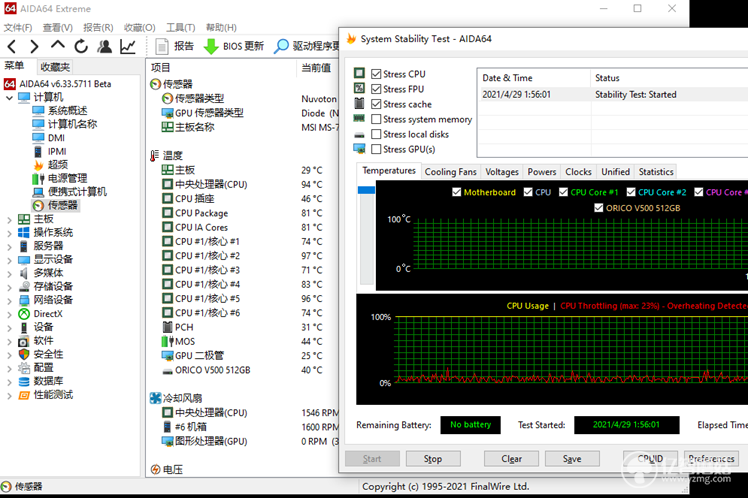Switch to the Statistics tab

(656, 172)
